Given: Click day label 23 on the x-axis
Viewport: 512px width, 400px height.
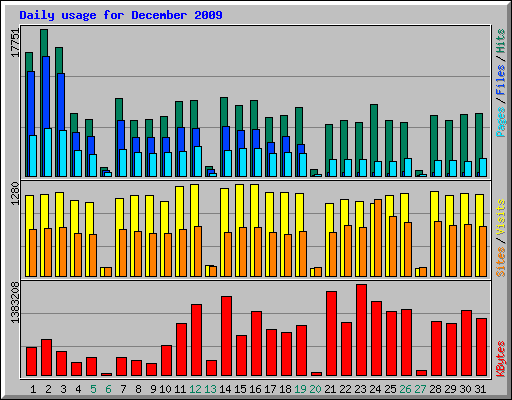Looking at the screenshot, I should pyautogui.click(x=360, y=389).
